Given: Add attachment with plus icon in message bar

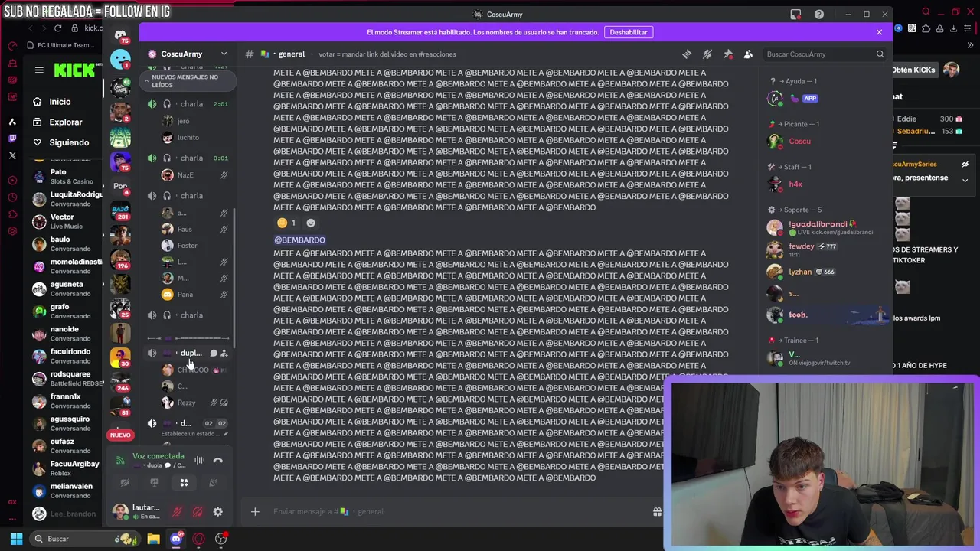Looking at the screenshot, I should pos(255,512).
